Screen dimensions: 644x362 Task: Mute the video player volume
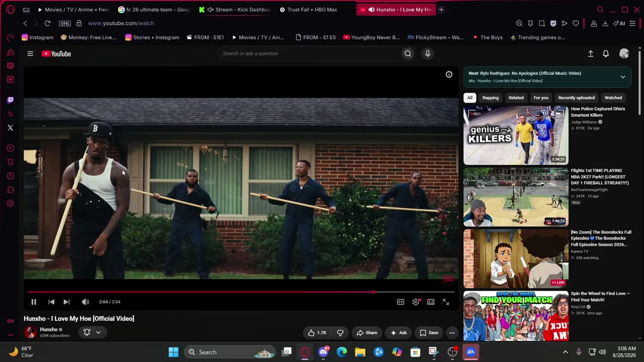tap(86, 302)
